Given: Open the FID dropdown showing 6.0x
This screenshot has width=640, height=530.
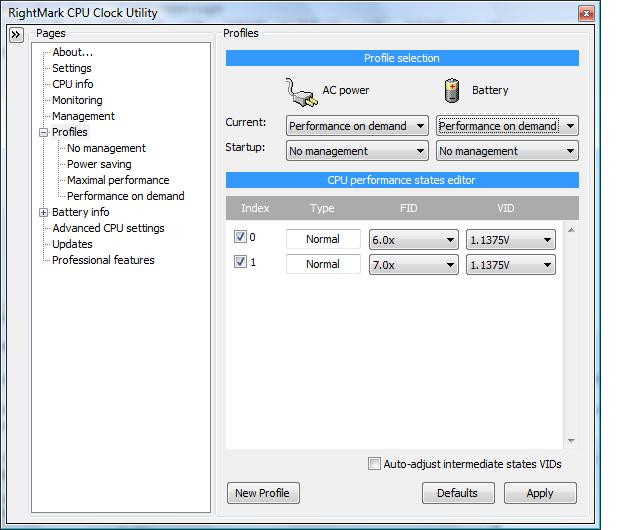Looking at the screenshot, I should point(414,240).
